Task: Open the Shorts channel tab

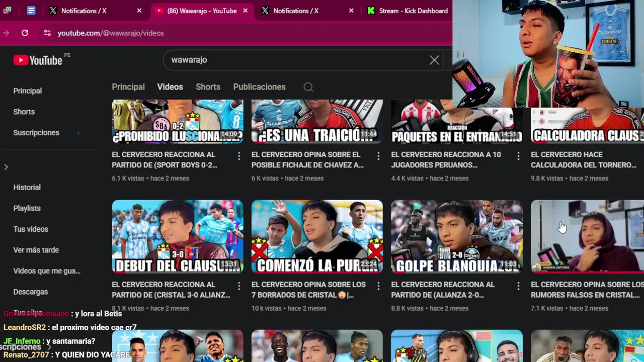Action: pyautogui.click(x=208, y=87)
